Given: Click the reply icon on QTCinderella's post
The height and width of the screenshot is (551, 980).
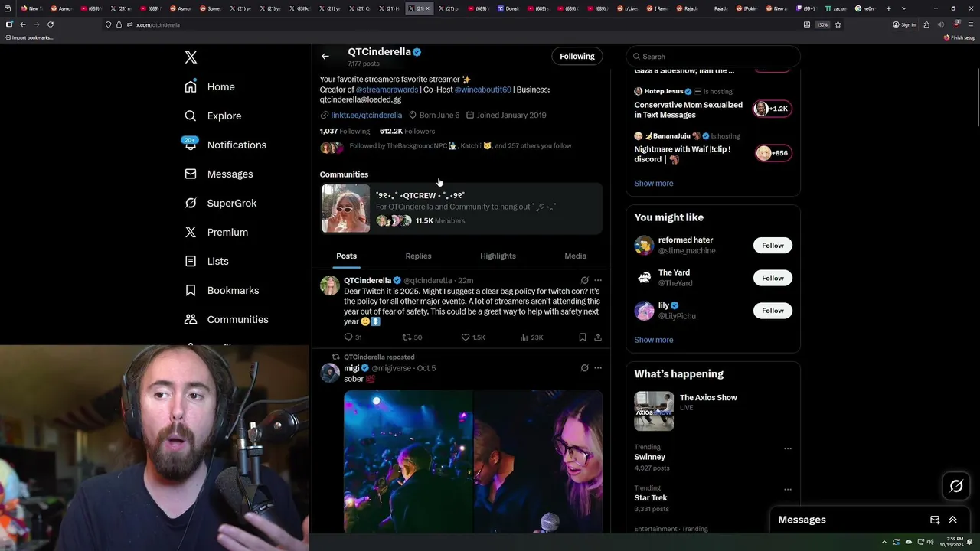Looking at the screenshot, I should [x=348, y=337].
